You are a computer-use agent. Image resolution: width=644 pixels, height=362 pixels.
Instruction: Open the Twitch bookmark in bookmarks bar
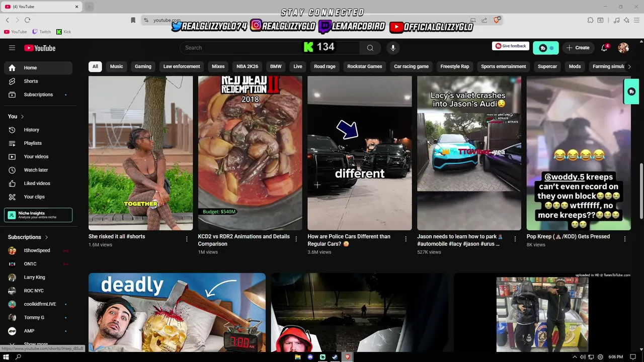41,32
